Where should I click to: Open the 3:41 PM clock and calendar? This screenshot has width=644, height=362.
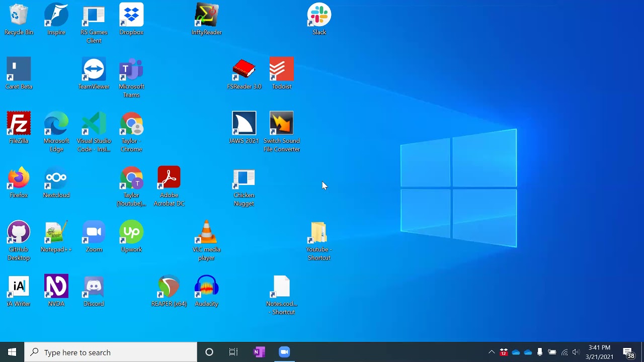[599, 352]
